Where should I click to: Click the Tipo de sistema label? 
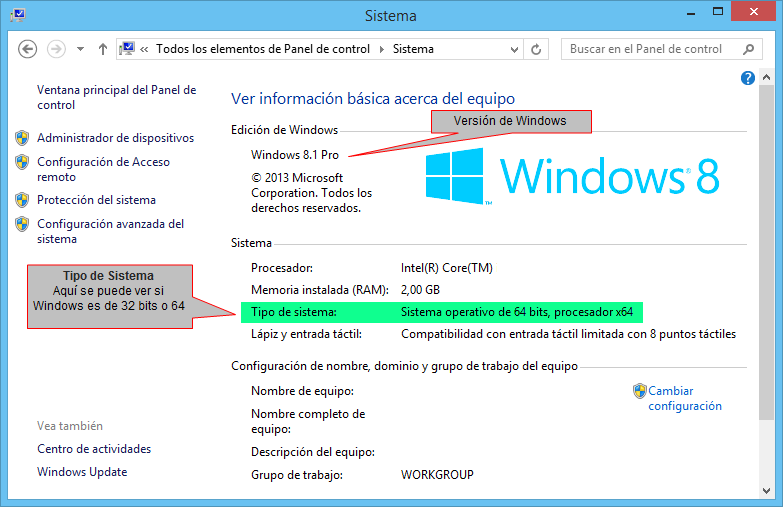[x=294, y=312]
